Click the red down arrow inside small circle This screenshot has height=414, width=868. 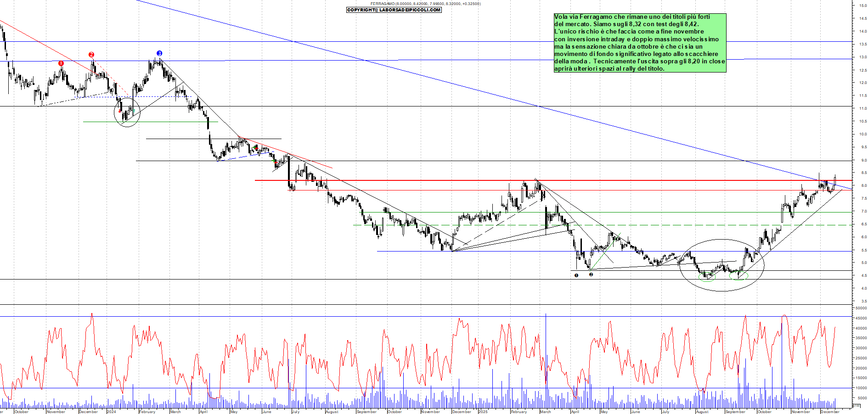pyautogui.click(x=120, y=111)
